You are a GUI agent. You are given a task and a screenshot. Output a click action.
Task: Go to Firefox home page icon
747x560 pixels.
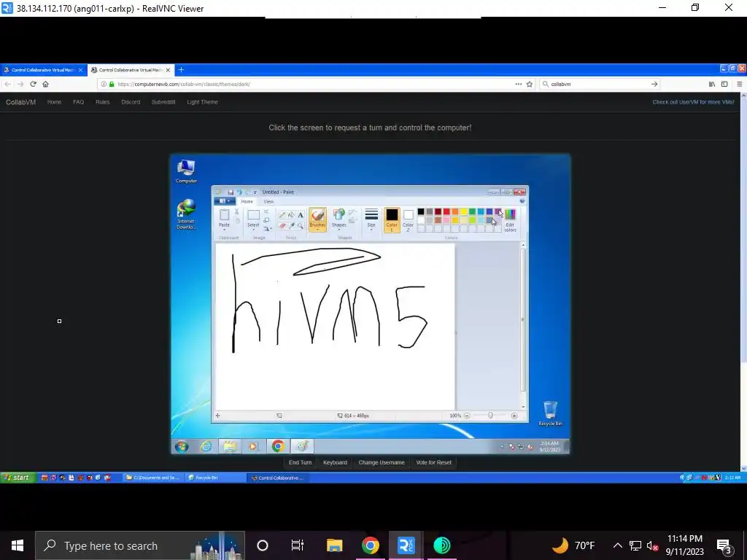click(46, 84)
